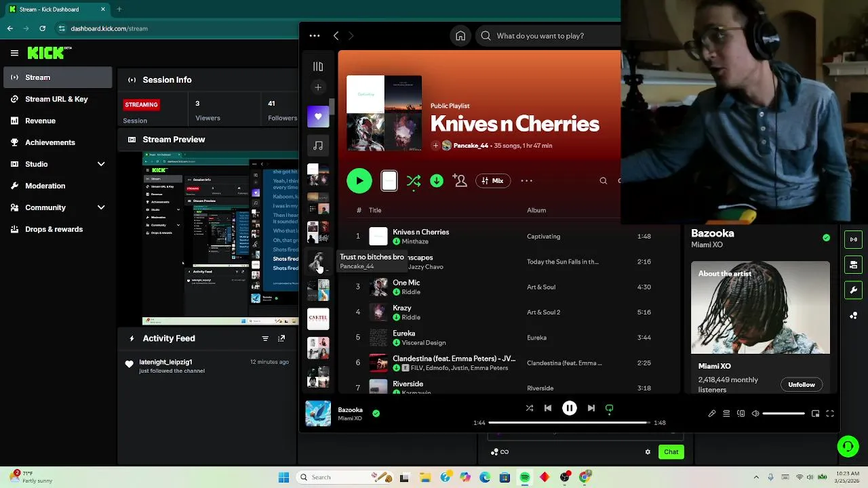Viewport: 868px width, 488px height.
Task: Toggle repeat in bottom player bar
Action: (609, 408)
